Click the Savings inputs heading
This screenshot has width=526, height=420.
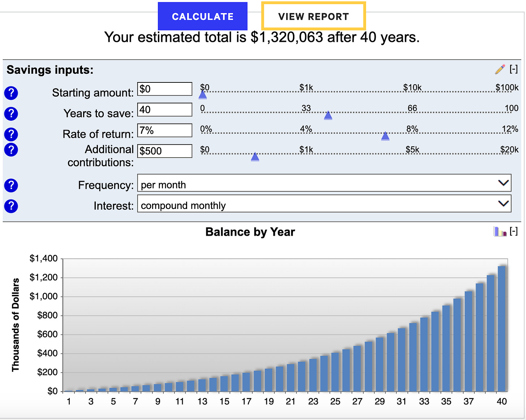[x=50, y=69]
